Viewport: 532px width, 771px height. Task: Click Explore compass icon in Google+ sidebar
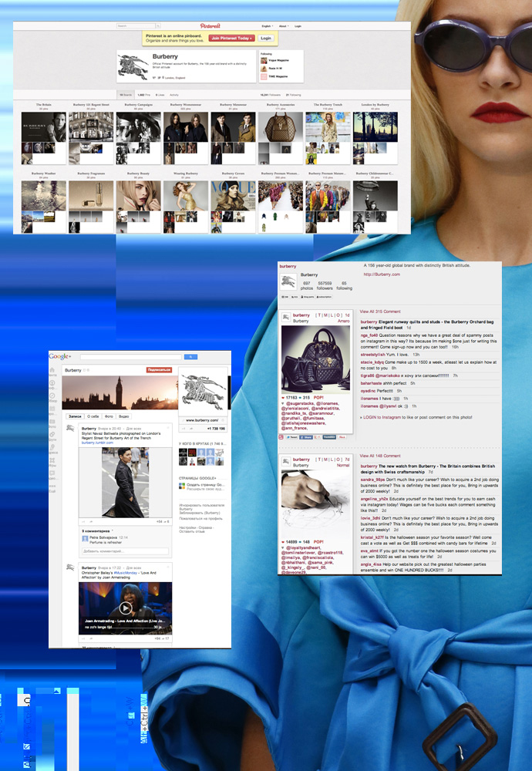click(52, 396)
